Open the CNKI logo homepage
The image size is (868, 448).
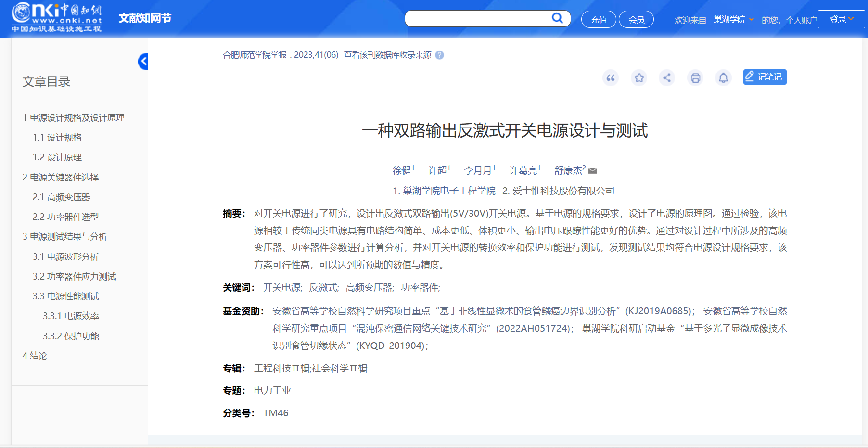tap(57, 17)
